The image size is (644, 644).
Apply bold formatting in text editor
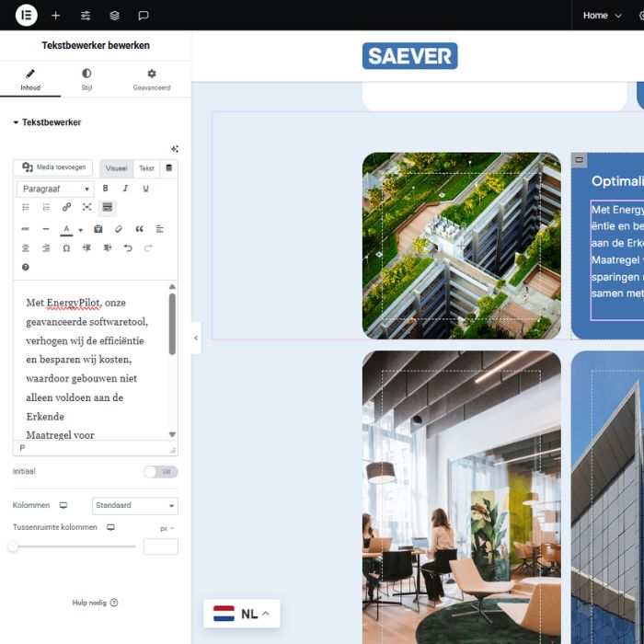pyautogui.click(x=106, y=189)
